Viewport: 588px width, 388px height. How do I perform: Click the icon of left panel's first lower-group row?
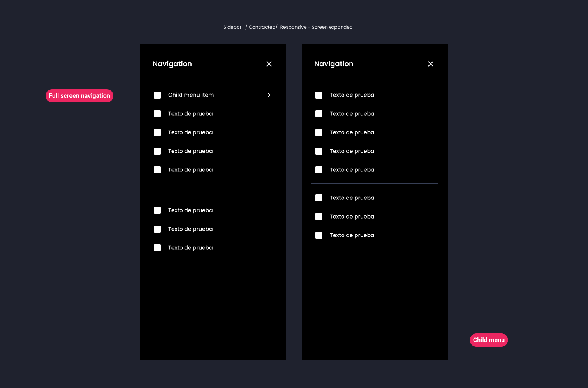point(157,210)
